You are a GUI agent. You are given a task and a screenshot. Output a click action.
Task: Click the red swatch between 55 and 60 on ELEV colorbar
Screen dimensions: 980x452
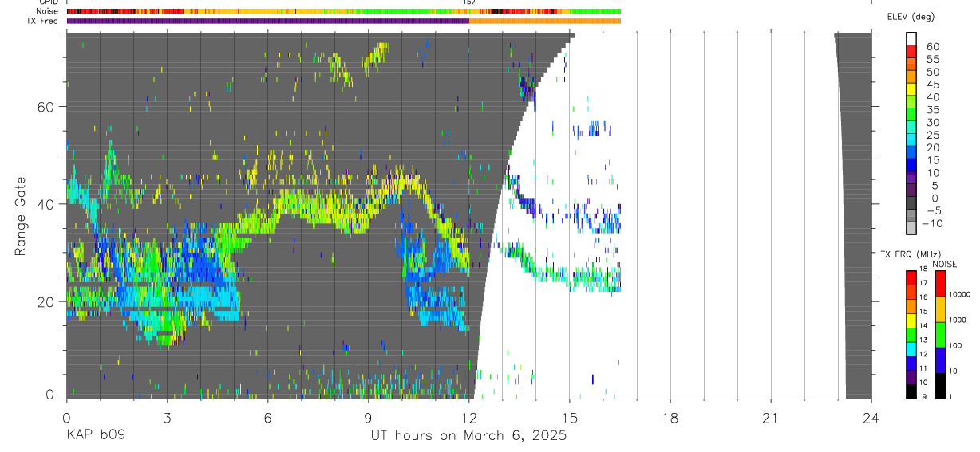[912, 51]
